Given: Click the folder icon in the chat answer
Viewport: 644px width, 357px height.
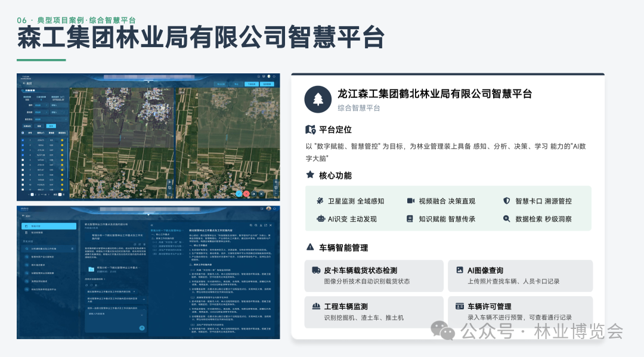Looking at the screenshot, I should coord(91,269).
